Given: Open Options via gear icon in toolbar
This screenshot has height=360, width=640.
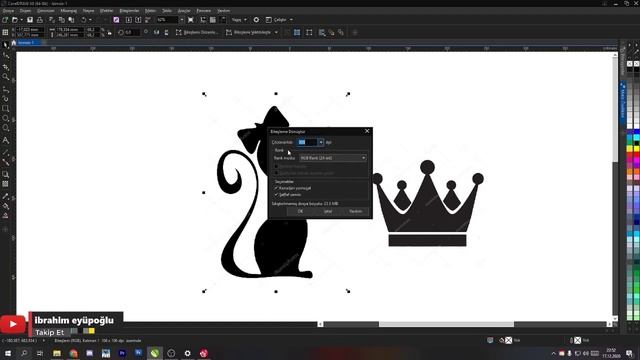Looking at the screenshot, I should (x=256, y=20).
